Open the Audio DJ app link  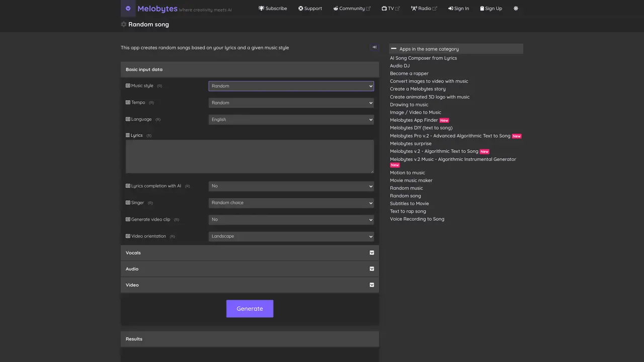click(400, 66)
